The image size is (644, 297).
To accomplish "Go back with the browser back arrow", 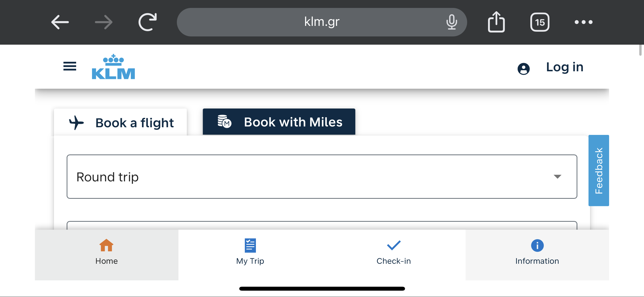I will point(60,22).
